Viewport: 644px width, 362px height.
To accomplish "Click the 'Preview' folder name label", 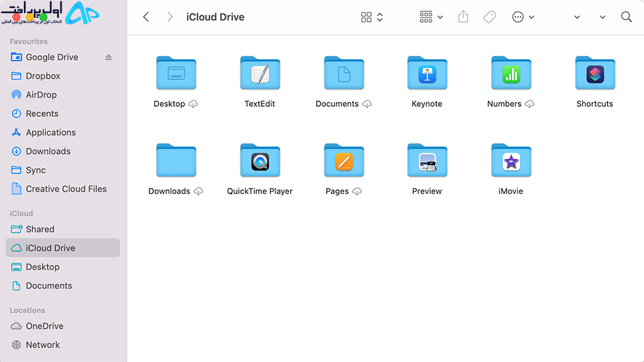I will click(427, 191).
